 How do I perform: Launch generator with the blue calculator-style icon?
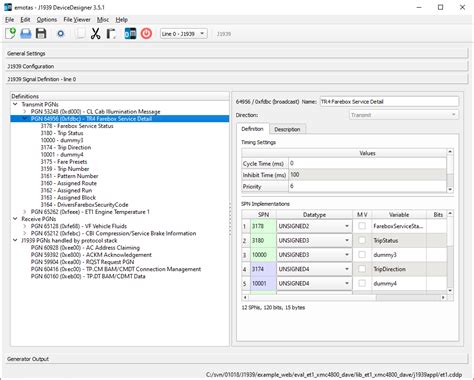click(130, 34)
